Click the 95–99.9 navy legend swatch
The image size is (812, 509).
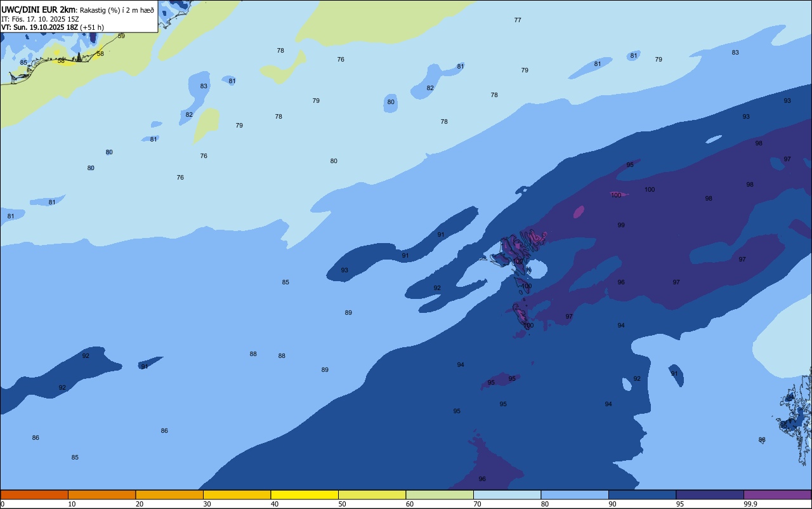tap(710, 494)
